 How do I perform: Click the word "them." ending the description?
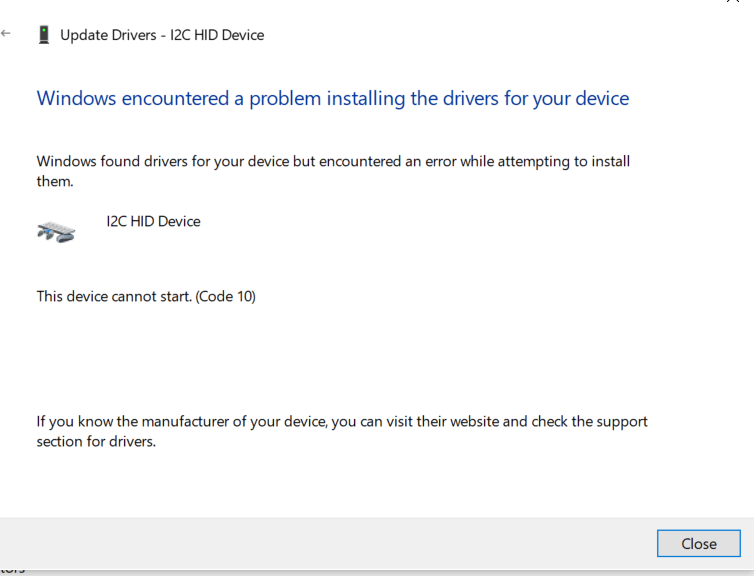[x=55, y=182]
